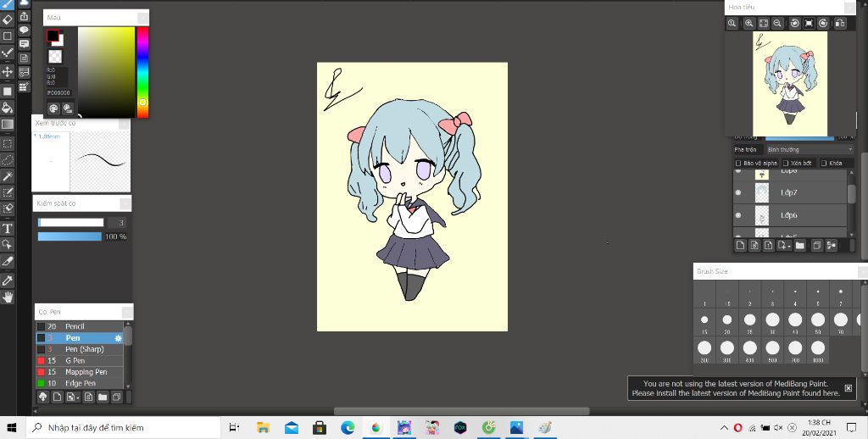868x439 pixels.
Task: Select the Select Eraser tool
Action: point(7,208)
